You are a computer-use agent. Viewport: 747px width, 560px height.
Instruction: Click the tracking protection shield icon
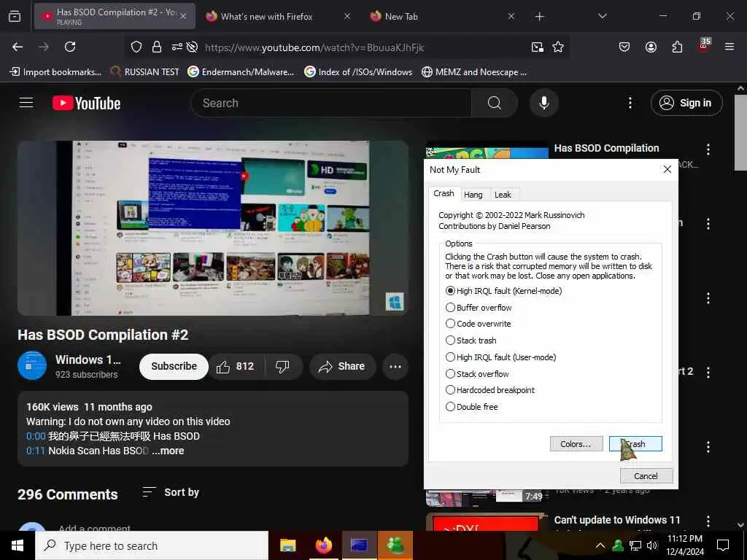pos(136,47)
